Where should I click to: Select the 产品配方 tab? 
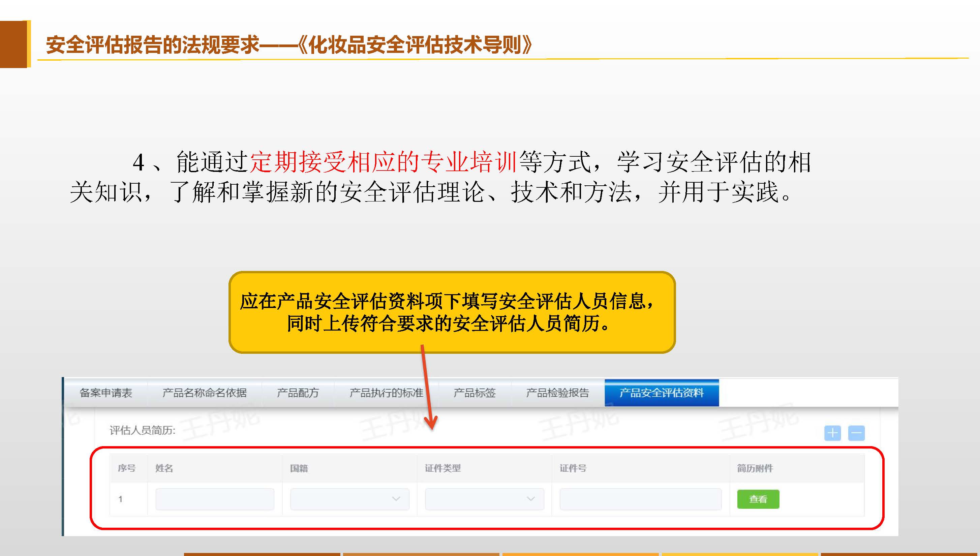(298, 393)
